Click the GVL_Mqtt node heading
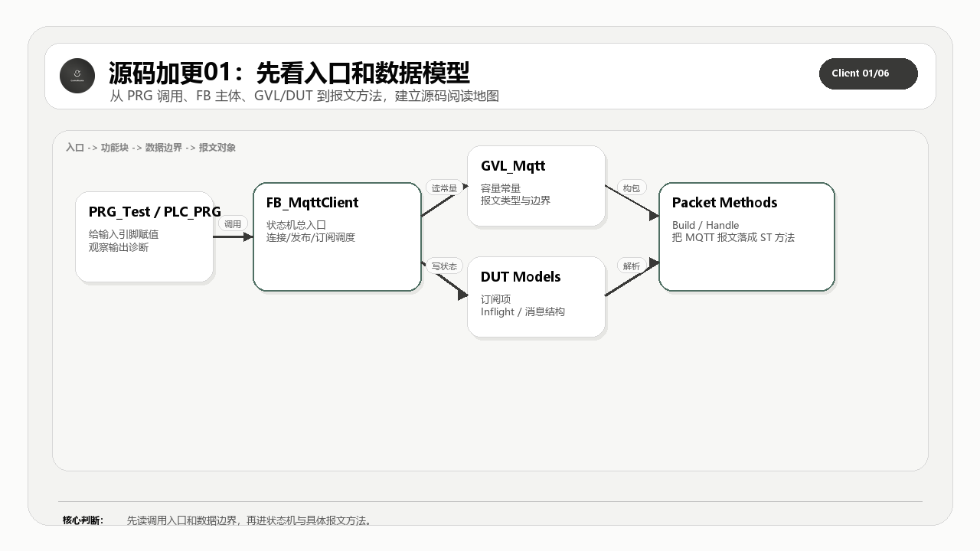980x551 pixels. tap(513, 166)
